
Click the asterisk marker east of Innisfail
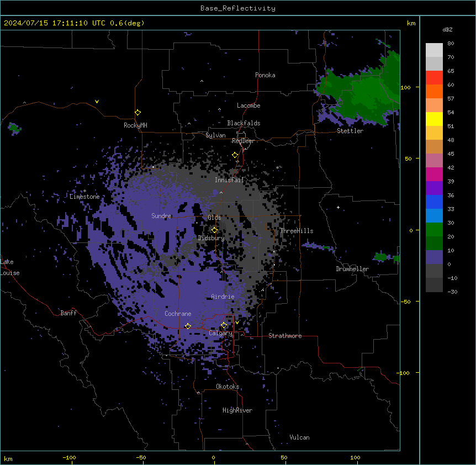(277, 167)
